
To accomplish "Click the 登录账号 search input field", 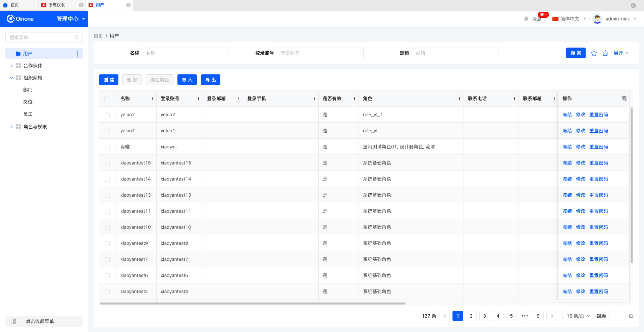I will click(320, 53).
